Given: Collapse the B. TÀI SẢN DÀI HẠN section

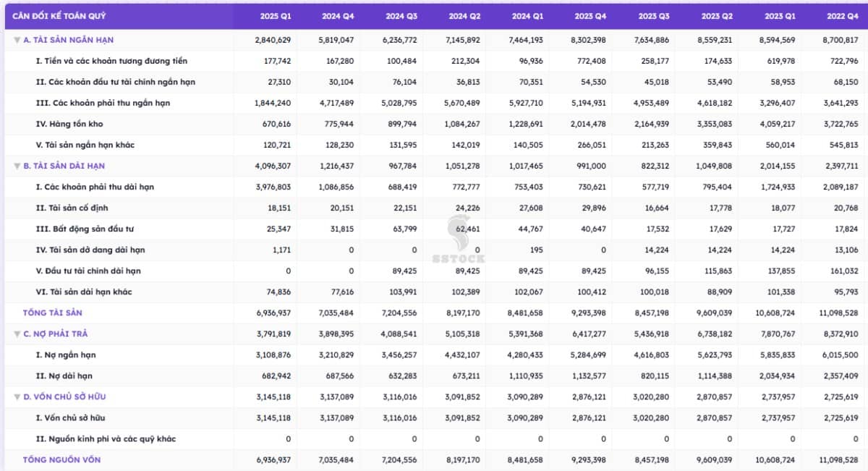Looking at the screenshot, I should tap(17, 166).
